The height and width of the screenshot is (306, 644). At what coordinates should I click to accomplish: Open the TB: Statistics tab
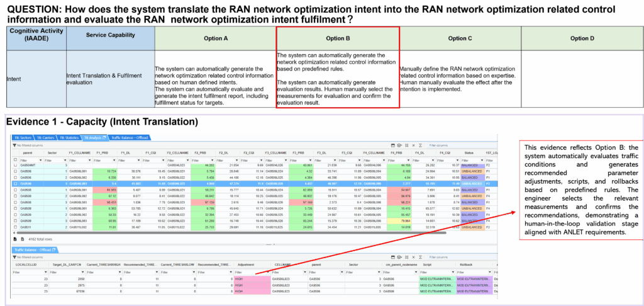tap(70, 137)
